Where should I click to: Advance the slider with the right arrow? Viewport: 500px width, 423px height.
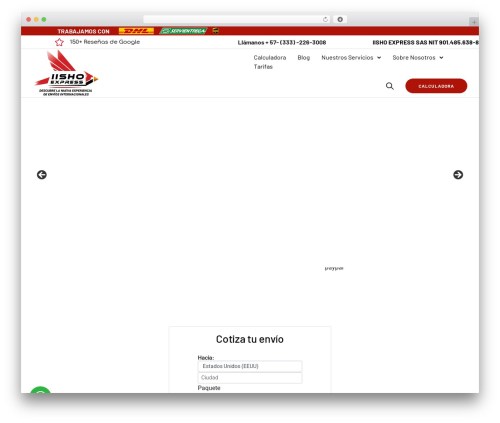coord(458,175)
